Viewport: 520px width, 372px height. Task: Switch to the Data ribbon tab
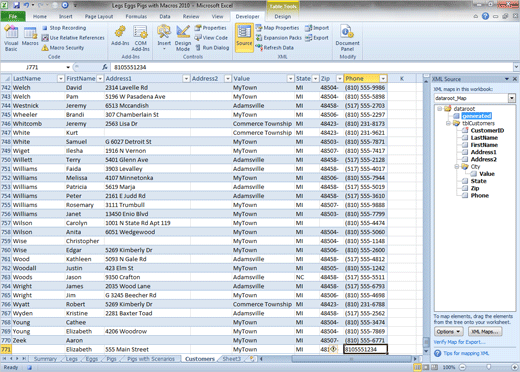(165, 16)
